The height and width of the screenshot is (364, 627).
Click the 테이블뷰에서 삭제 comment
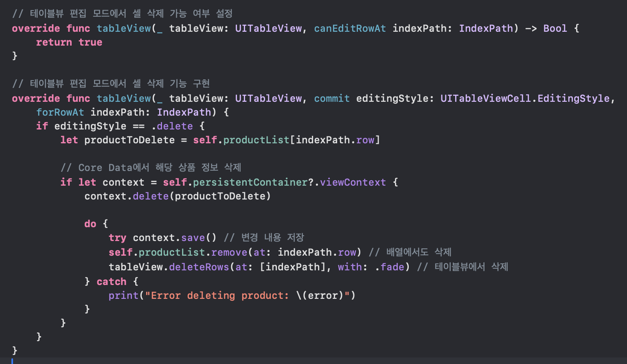463,267
